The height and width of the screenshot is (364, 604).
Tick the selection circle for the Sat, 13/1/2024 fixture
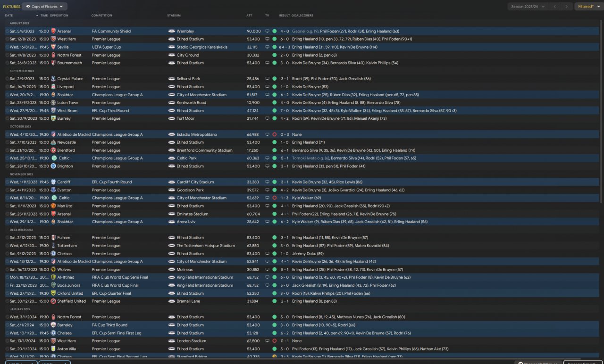(7, 341)
